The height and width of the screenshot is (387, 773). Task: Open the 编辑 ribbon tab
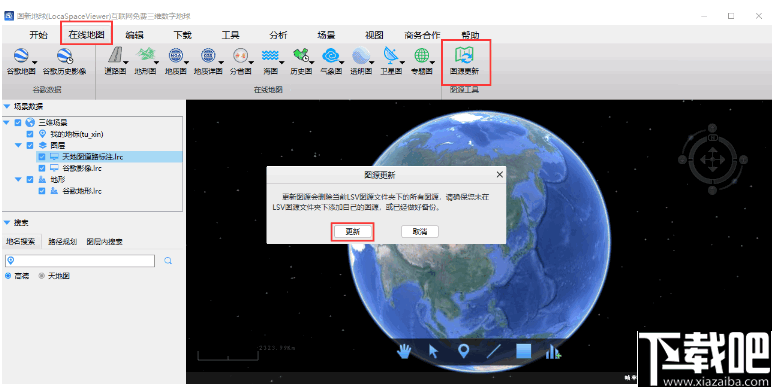pyautogui.click(x=134, y=35)
